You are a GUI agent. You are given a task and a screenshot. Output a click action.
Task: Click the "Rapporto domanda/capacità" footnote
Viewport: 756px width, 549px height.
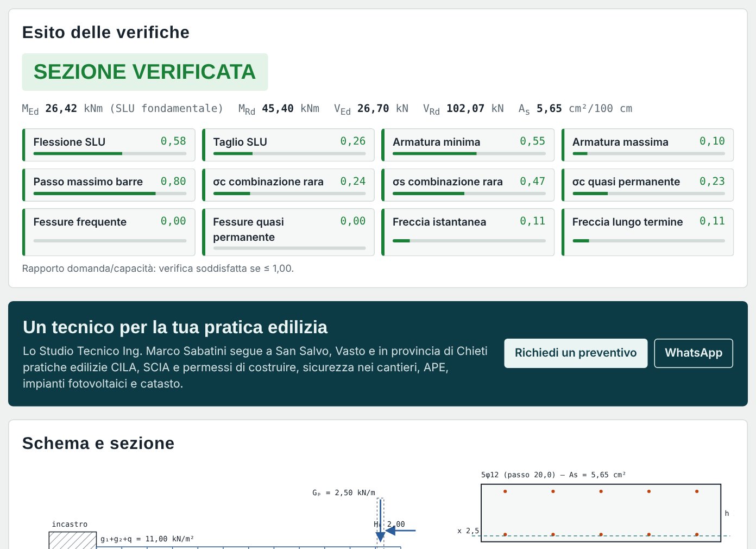[x=158, y=269]
